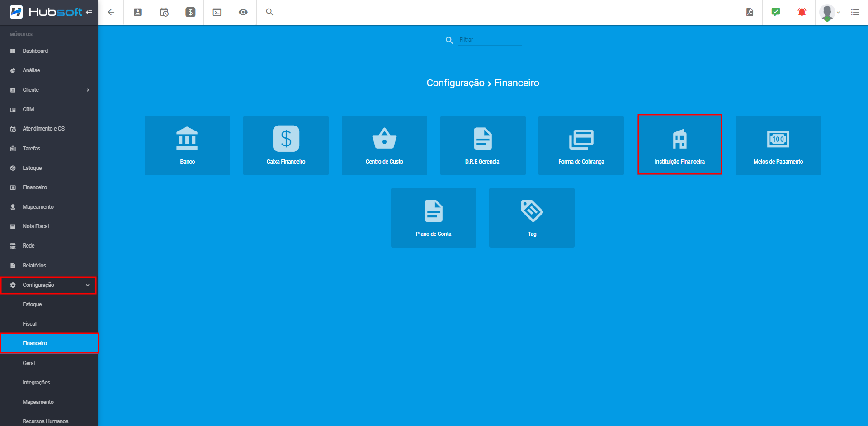This screenshot has width=868, height=426.
Task: Open the Nota Fiscal module
Action: click(x=49, y=226)
